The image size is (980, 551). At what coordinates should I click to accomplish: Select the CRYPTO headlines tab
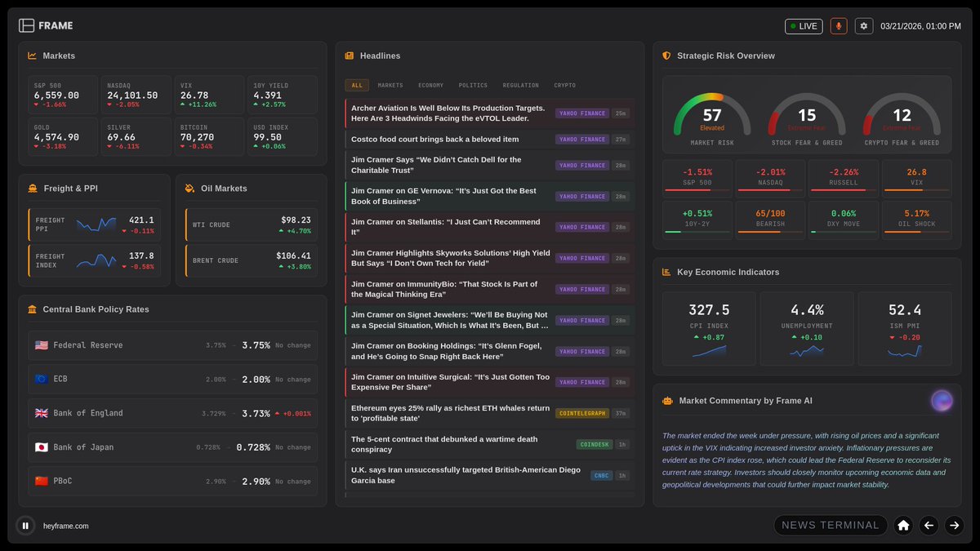tap(565, 85)
